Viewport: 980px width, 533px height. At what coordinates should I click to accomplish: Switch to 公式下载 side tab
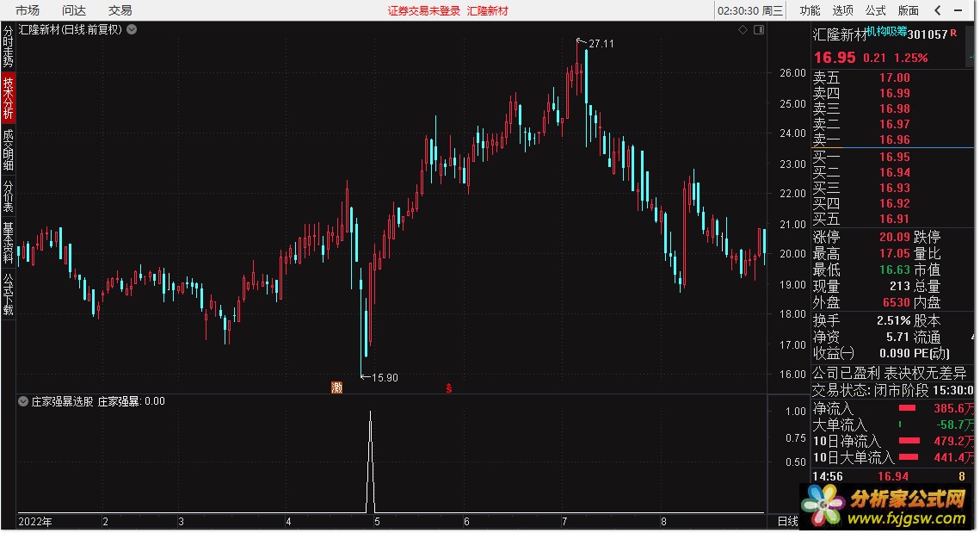tap(8, 294)
